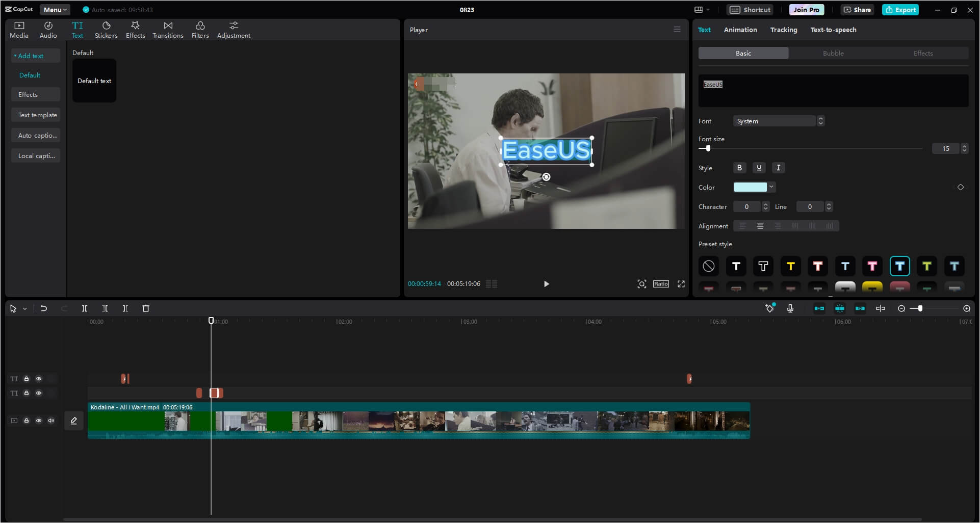Start voiceover recording with microphone icon

(x=790, y=308)
